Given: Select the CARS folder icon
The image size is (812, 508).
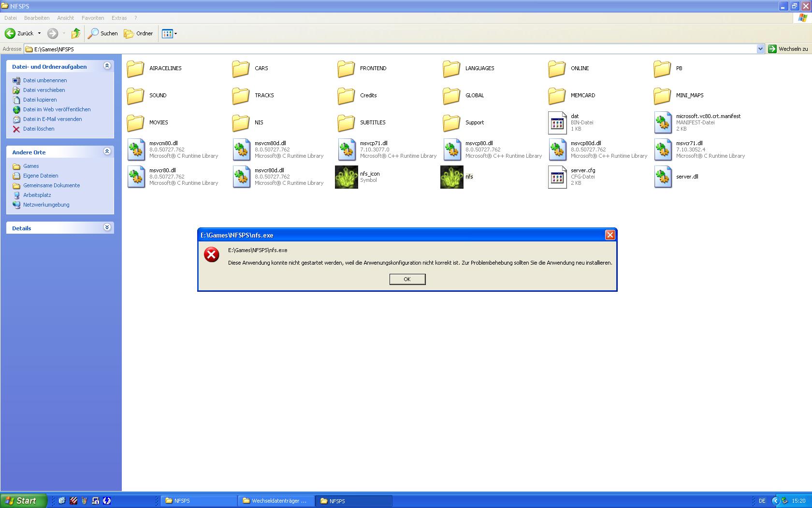Looking at the screenshot, I should point(241,69).
